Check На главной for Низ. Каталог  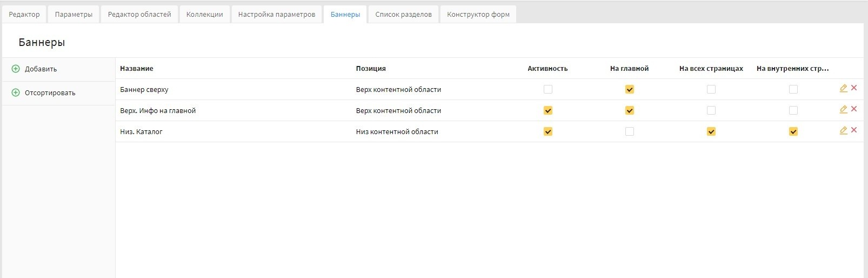click(x=630, y=131)
